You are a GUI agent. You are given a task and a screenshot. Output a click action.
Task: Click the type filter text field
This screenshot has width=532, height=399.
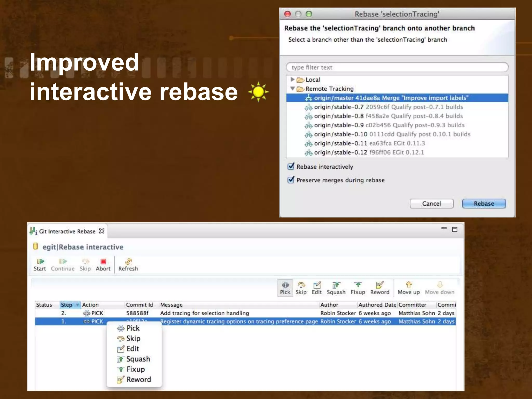click(x=397, y=67)
